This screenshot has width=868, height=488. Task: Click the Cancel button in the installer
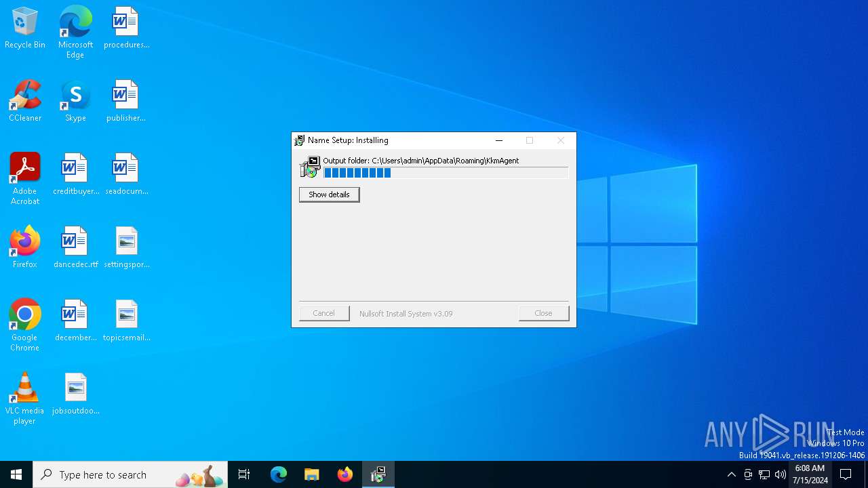click(x=324, y=313)
